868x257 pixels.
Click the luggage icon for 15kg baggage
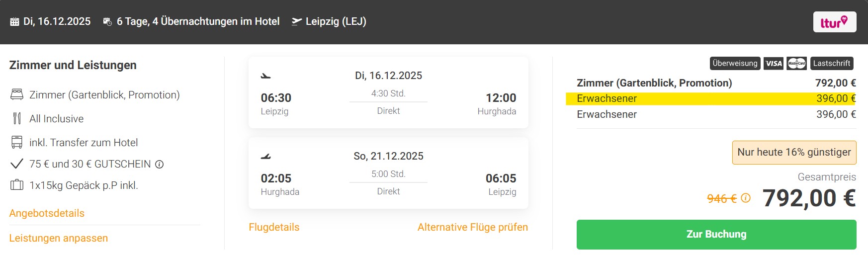click(x=17, y=185)
